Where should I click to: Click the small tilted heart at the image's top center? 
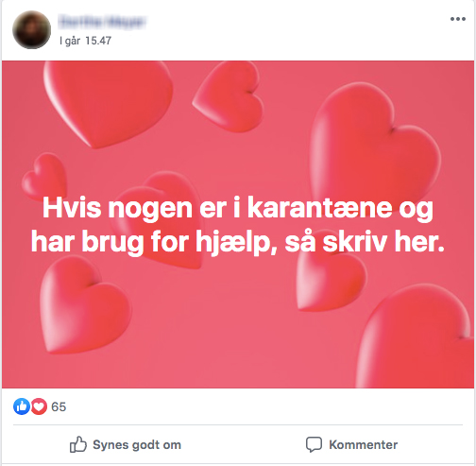pos(229,97)
